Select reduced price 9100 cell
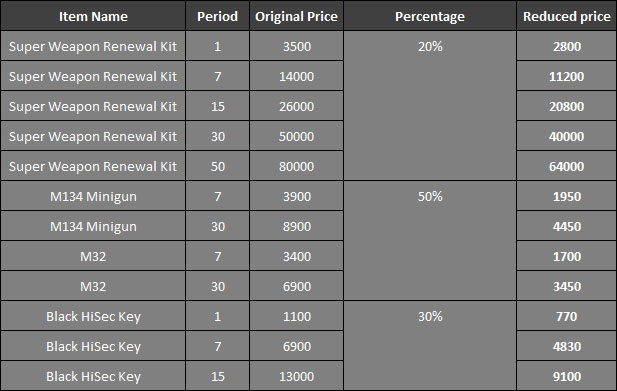The image size is (617, 391). pyautogui.click(x=566, y=376)
